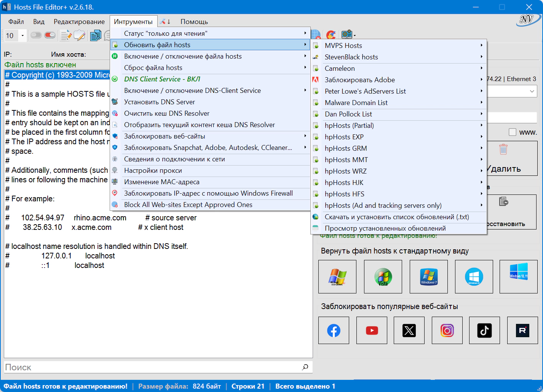Select hpHosts (Ad and tracking servers only)
Screen dimensions: 543x392
click(399, 206)
